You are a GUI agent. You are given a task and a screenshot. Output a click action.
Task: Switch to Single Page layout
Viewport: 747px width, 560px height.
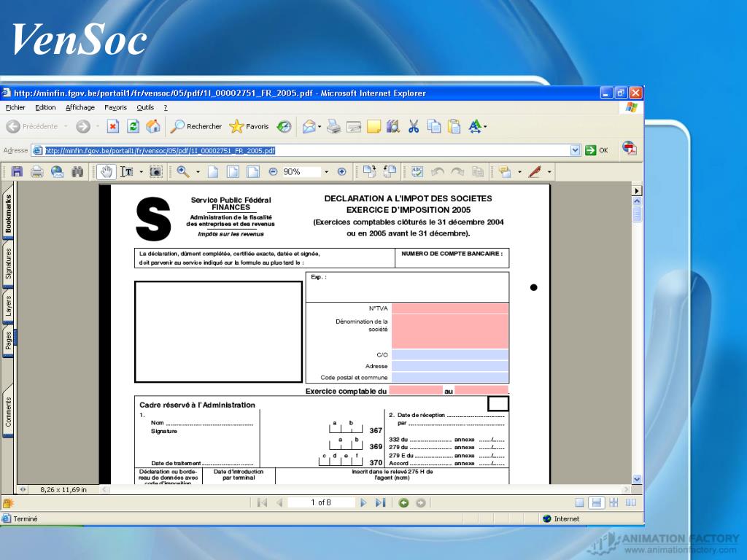click(x=579, y=502)
